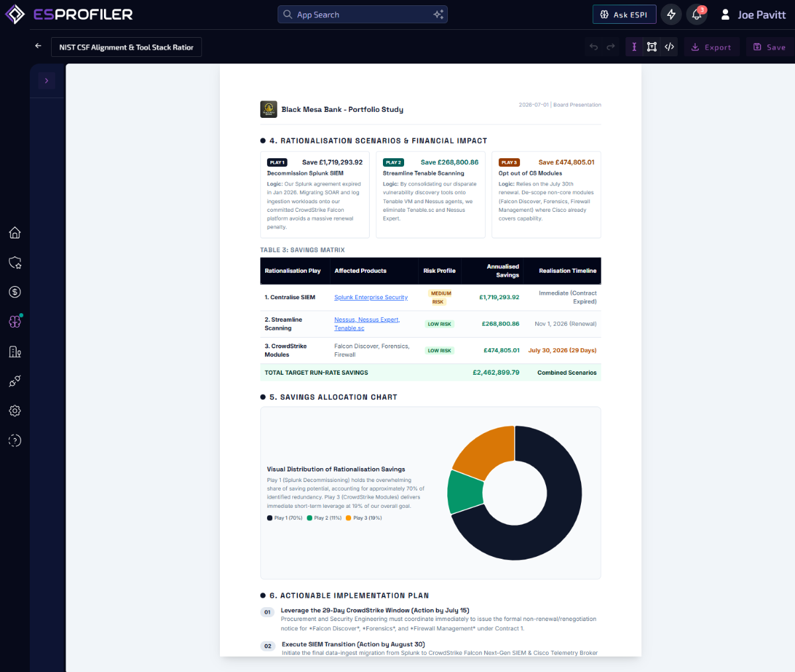
Task: Go back using the left arrow
Action: [x=38, y=46]
